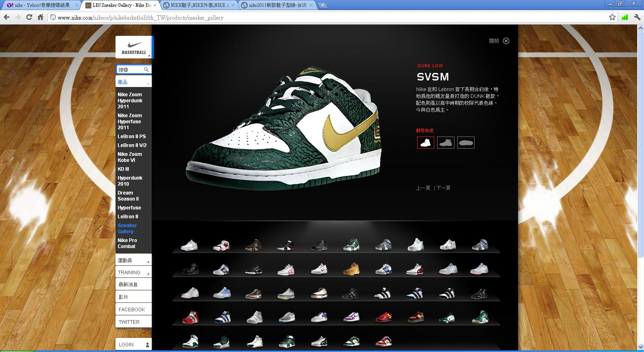Select the first shoe on the bottom shelf

click(190, 341)
